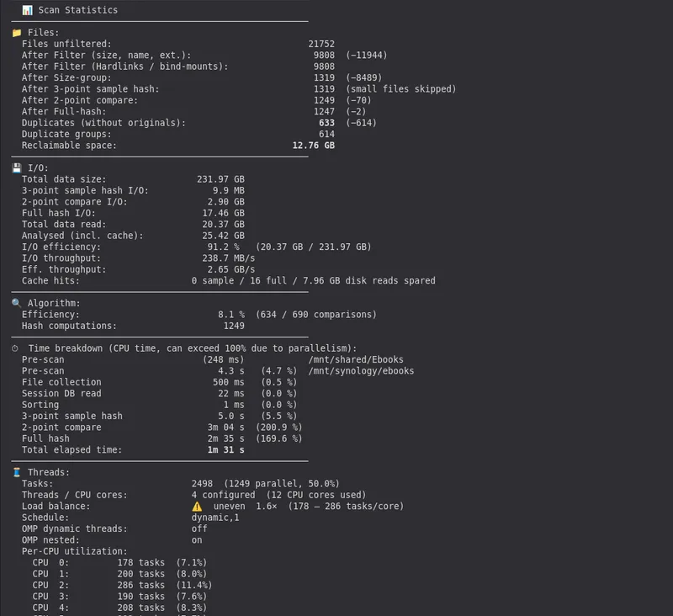Click 'After Filter (Hardlinks / bind-mounts):' label
Viewport: 673px width, 616px height.
(125, 66)
